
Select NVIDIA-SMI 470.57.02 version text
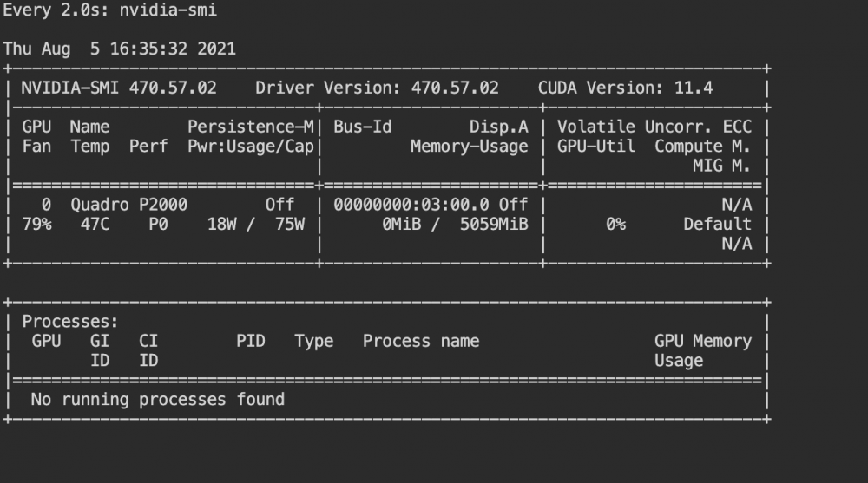pyautogui.click(x=119, y=88)
